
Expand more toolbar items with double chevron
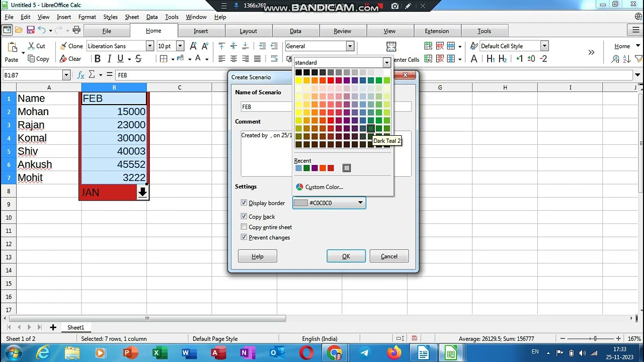(591, 52)
